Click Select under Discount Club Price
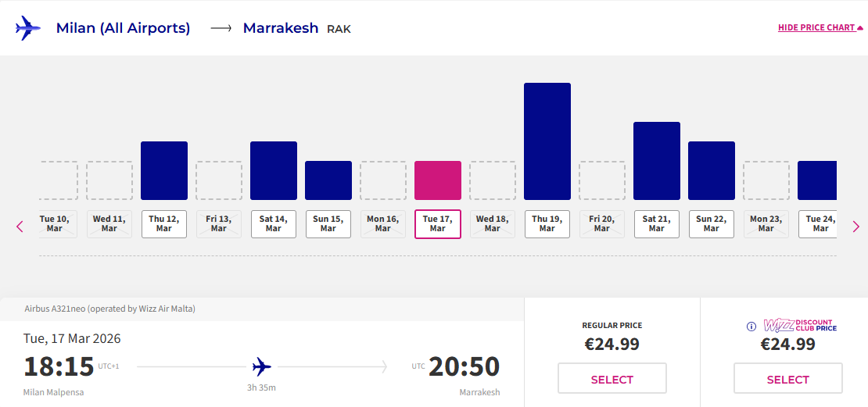 click(787, 379)
